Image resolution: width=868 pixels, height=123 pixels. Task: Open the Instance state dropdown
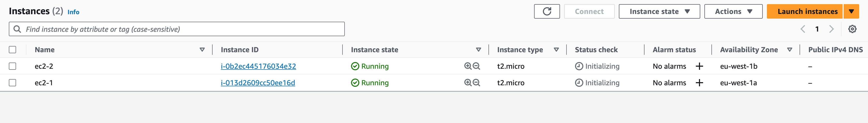click(659, 11)
